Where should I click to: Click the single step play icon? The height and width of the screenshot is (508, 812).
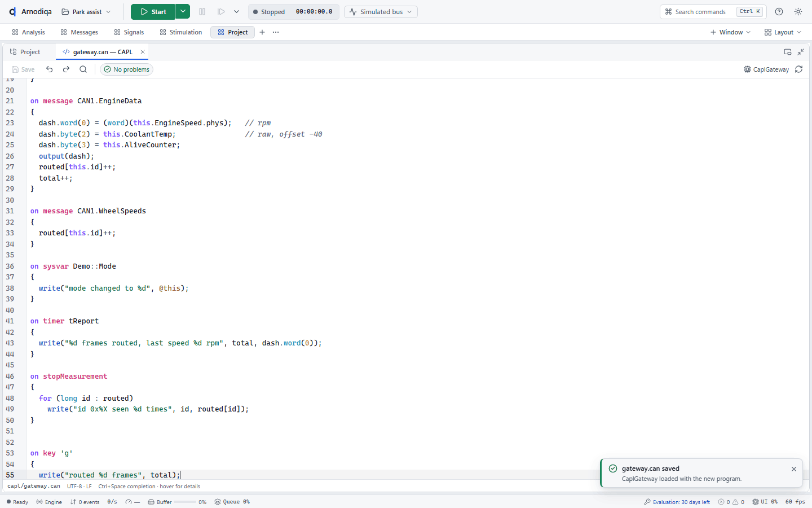222,12
